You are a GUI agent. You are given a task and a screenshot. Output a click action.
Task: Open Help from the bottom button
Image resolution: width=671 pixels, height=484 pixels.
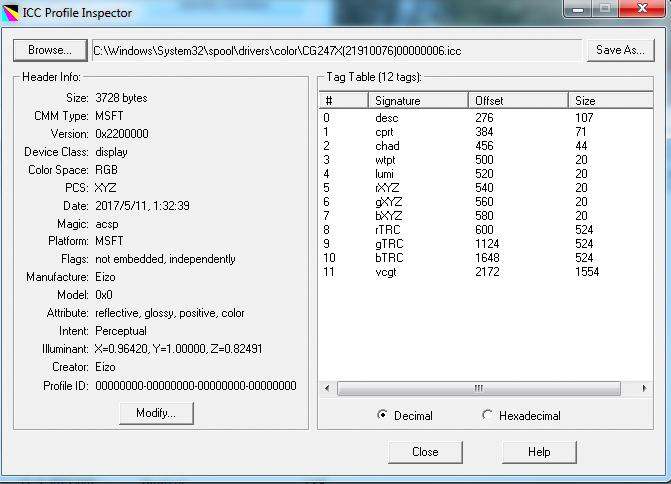(x=539, y=452)
